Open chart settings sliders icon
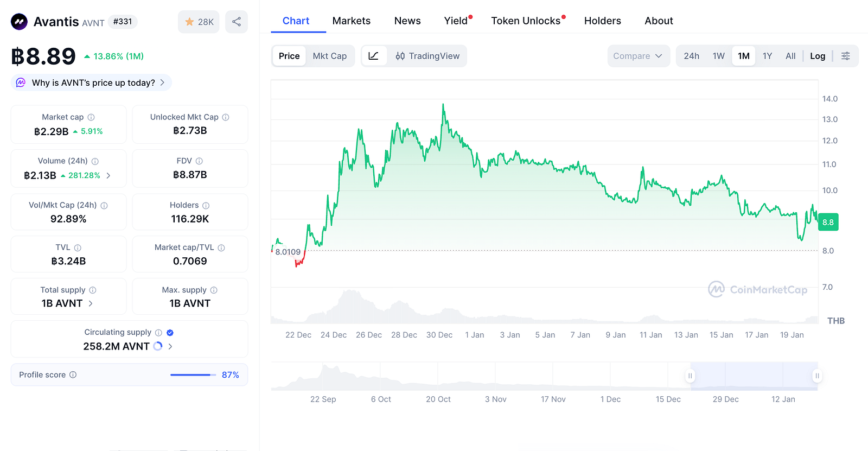The image size is (868, 451). pos(845,56)
